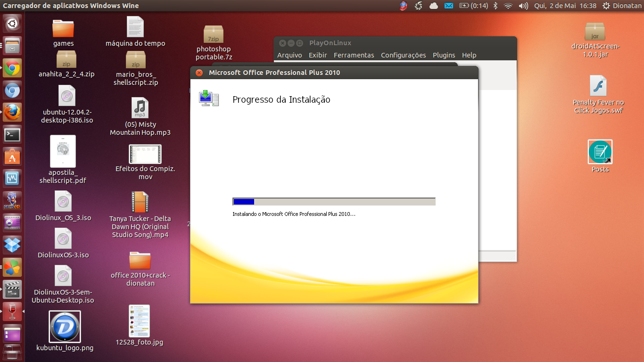Open the workspace switcher launcher icon
This screenshot has width=644, height=362.
pos(12,334)
